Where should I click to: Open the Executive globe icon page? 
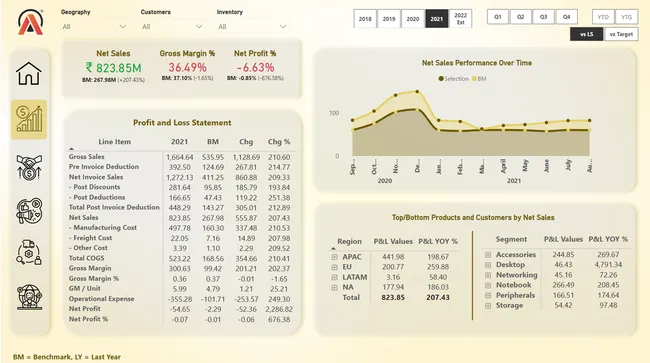pos(29,297)
